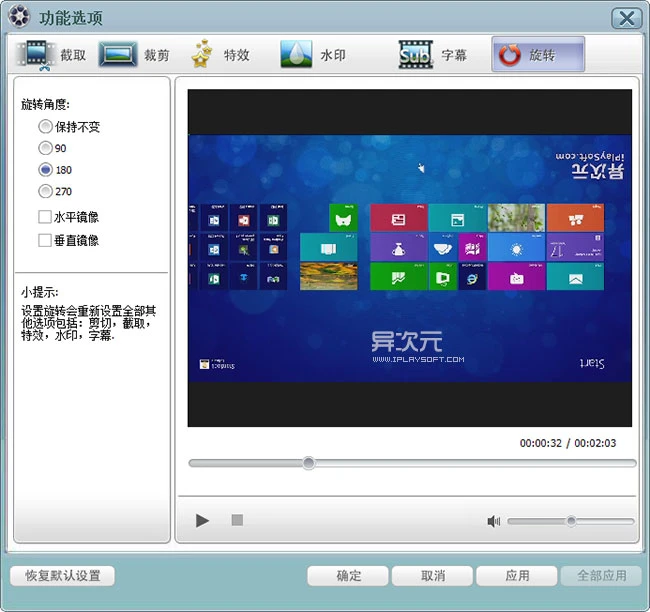This screenshot has width=650, height=612.
Task: Stop the preview playback
Action: point(237,520)
